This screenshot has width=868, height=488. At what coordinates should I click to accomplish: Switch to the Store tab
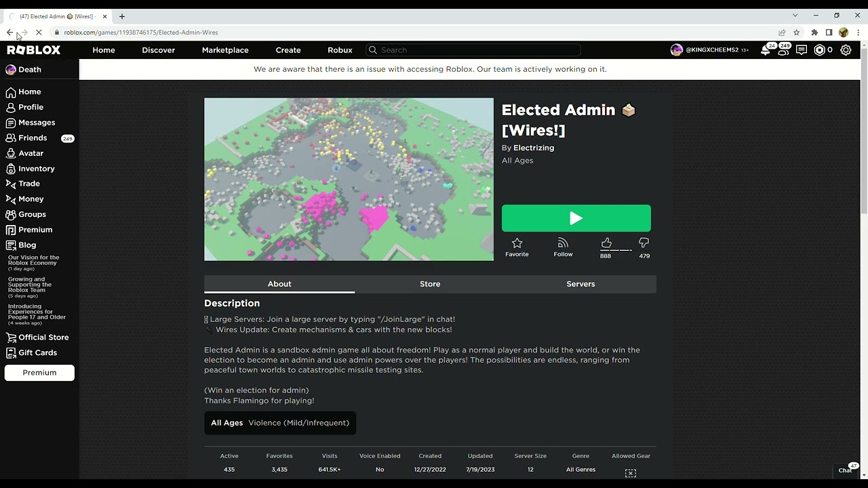click(x=430, y=284)
